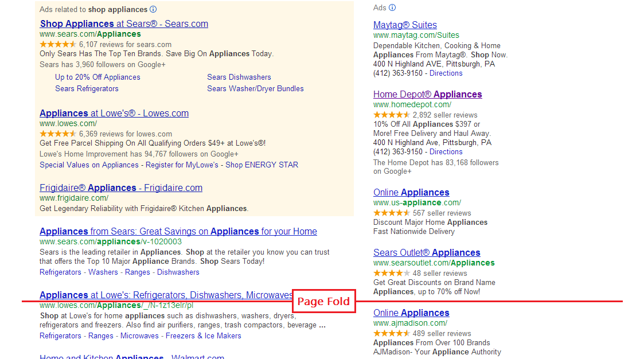Open 'Frigidaire® Appliances - Frigidaire.com' ad

(x=121, y=188)
